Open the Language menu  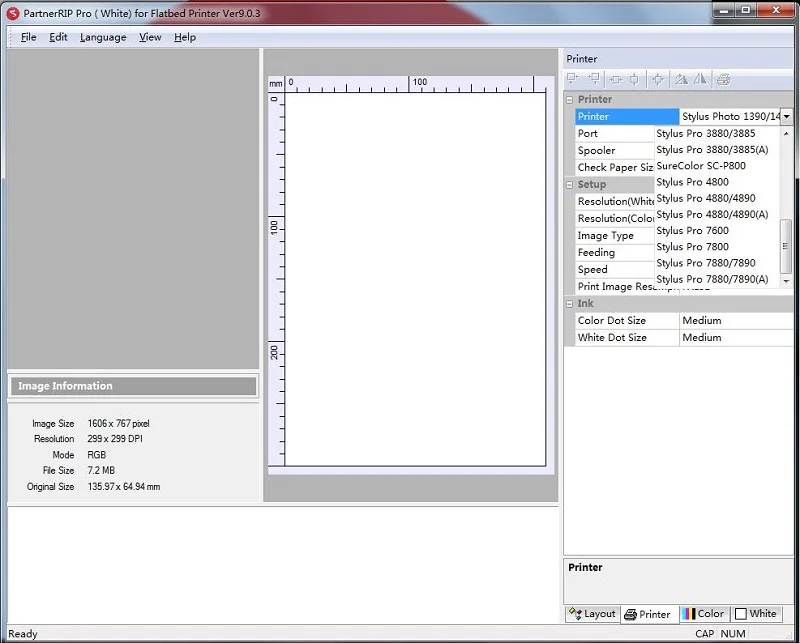(103, 37)
